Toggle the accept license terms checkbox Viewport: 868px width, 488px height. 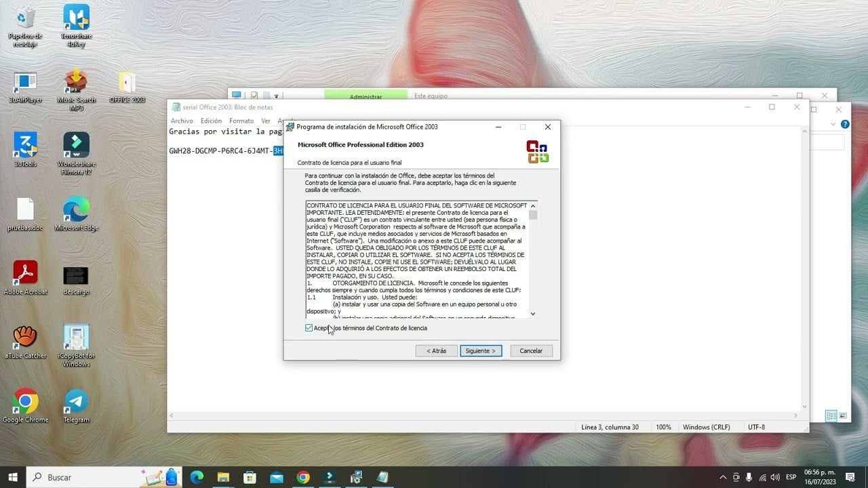[309, 328]
